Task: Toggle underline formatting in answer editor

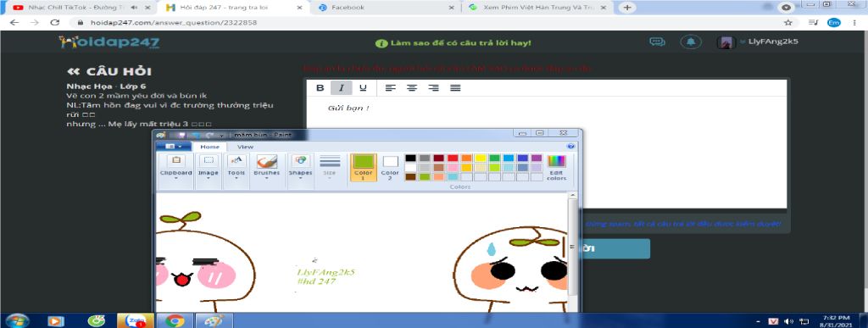Action: point(363,88)
